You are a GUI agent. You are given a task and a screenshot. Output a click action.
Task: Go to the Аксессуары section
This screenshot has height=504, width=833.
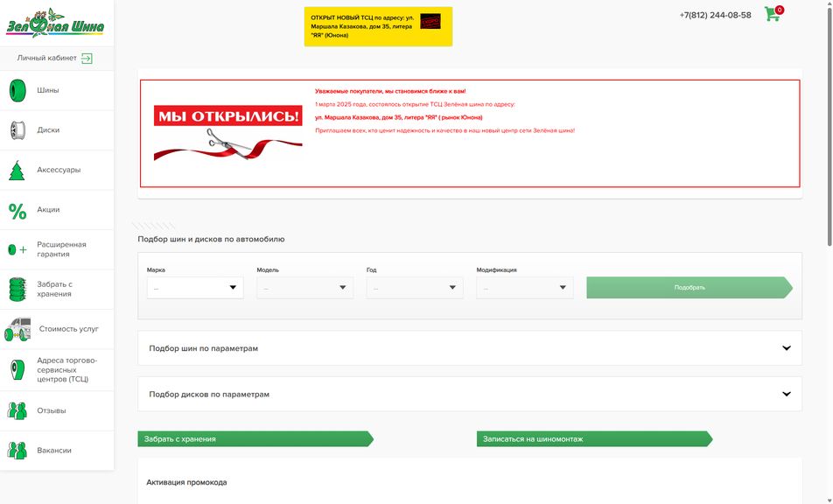(57, 170)
